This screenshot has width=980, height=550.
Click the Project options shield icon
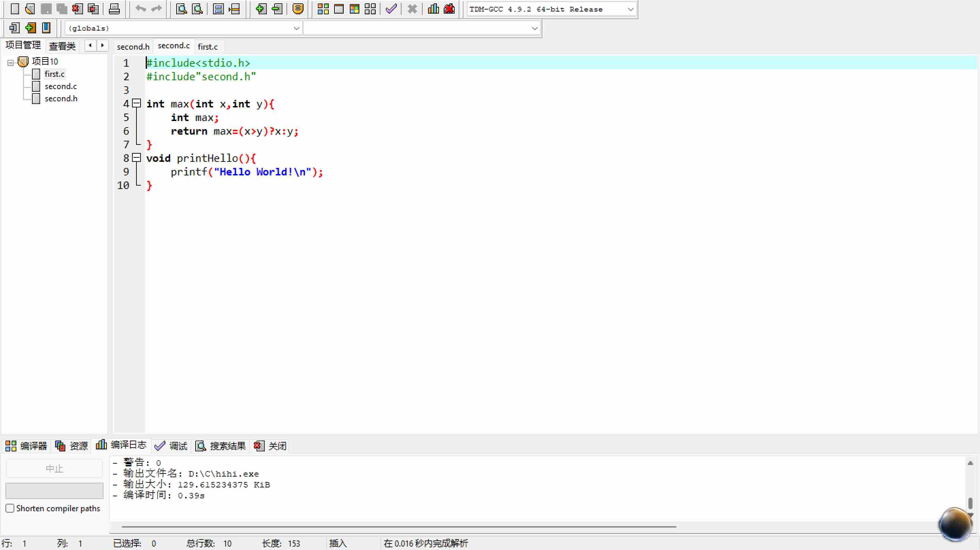(x=298, y=9)
